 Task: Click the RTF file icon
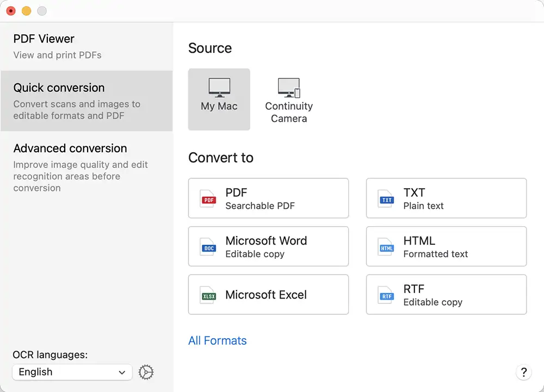click(x=386, y=295)
